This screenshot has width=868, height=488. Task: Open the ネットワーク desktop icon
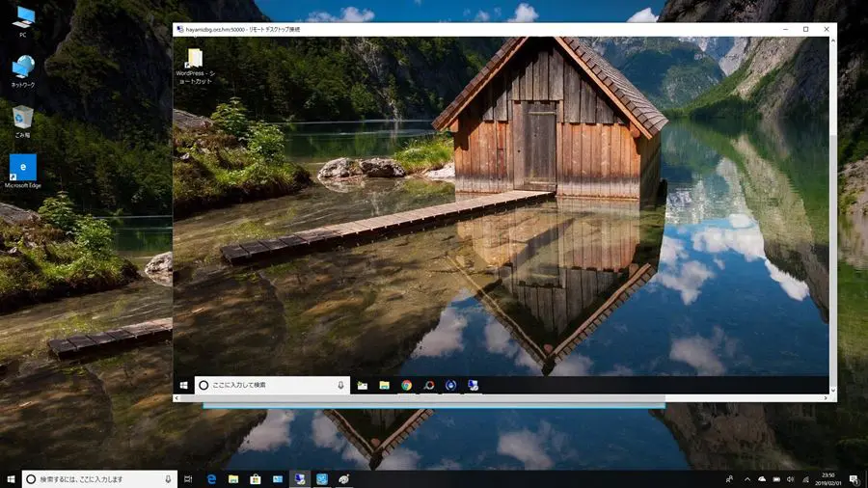[x=22, y=68]
